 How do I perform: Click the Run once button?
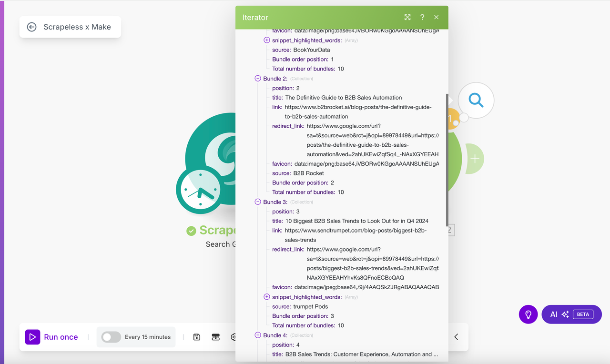(51, 337)
